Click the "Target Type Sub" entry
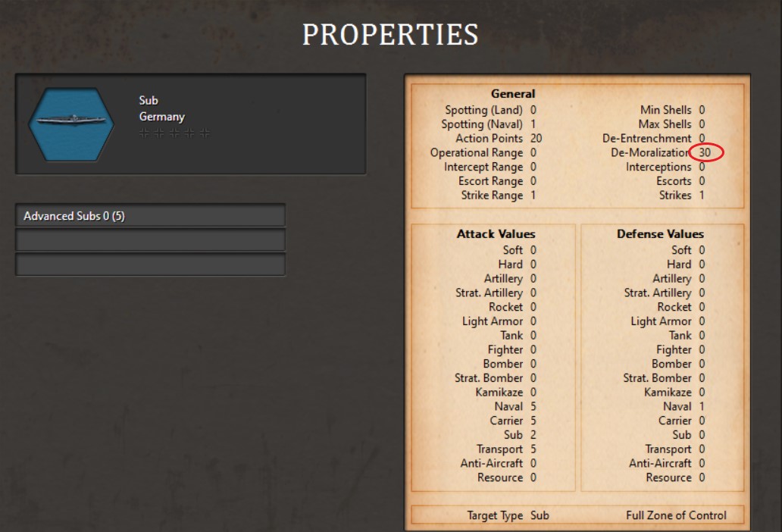Image resolution: width=782 pixels, height=532 pixels. coord(508,515)
